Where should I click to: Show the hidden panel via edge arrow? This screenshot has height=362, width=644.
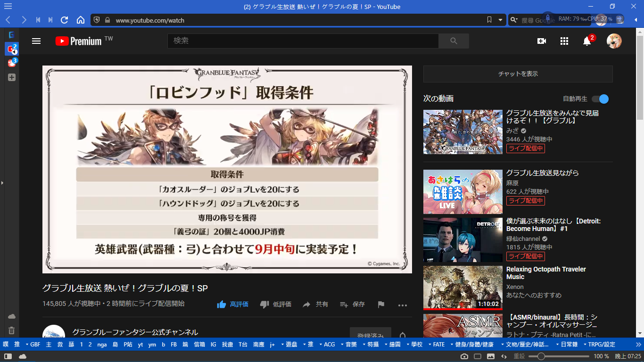pos(2,182)
